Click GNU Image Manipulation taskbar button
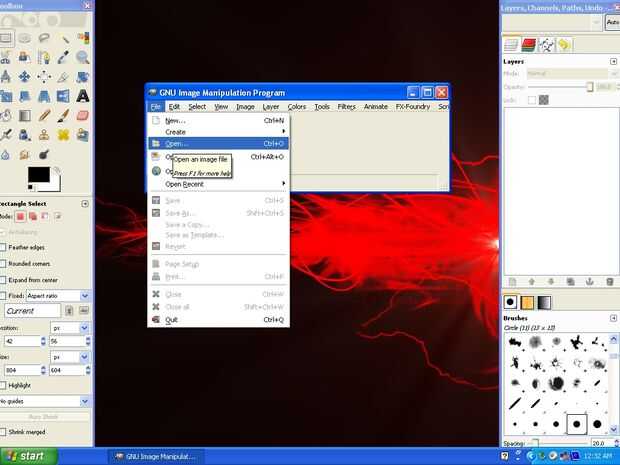620x465 pixels. pyautogui.click(x=156, y=457)
